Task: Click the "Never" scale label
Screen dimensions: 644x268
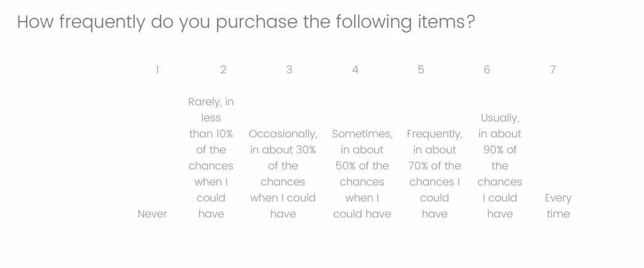Action: coord(152,214)
